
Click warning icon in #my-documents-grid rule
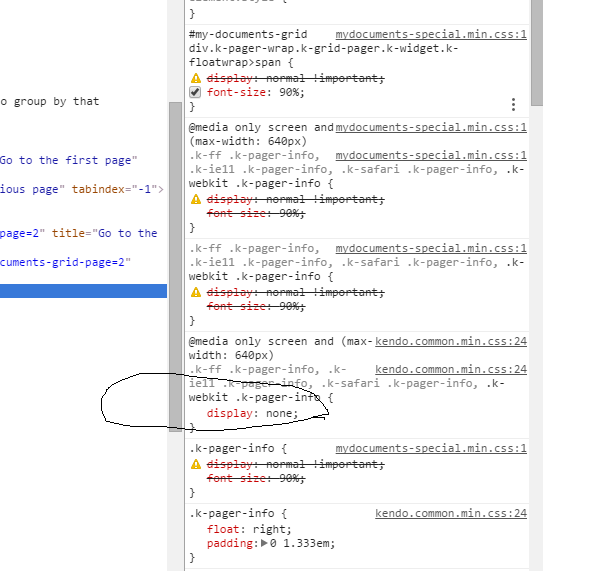(x=196, y=78)
